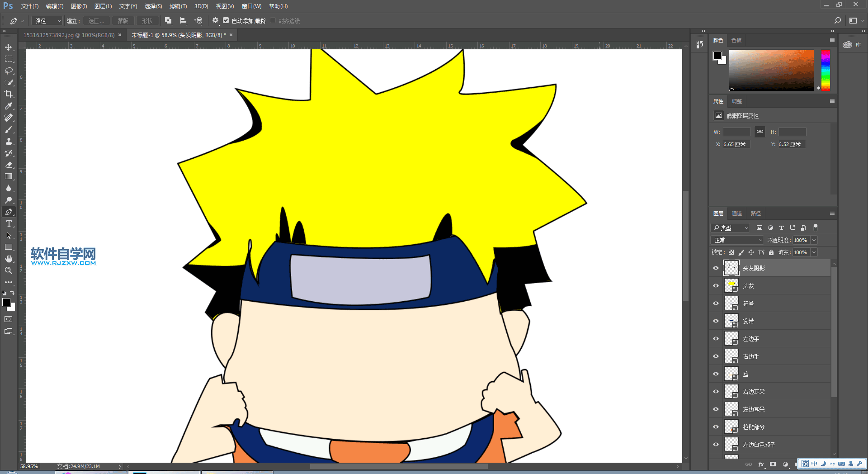Open the 路径 pen mode dropdown

point(47,21)
